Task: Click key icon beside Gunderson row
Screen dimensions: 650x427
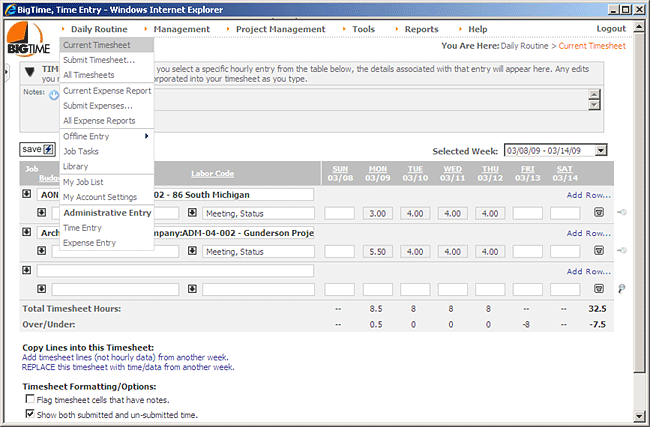Action: 622,250
